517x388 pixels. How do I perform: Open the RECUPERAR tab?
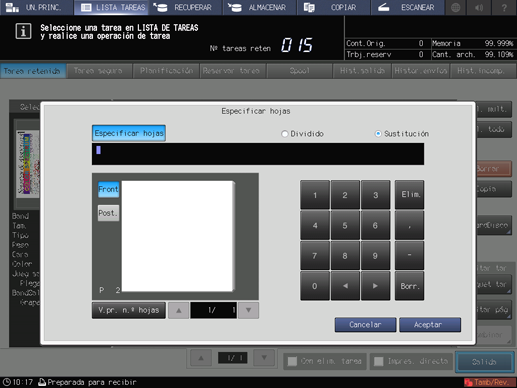186,7
